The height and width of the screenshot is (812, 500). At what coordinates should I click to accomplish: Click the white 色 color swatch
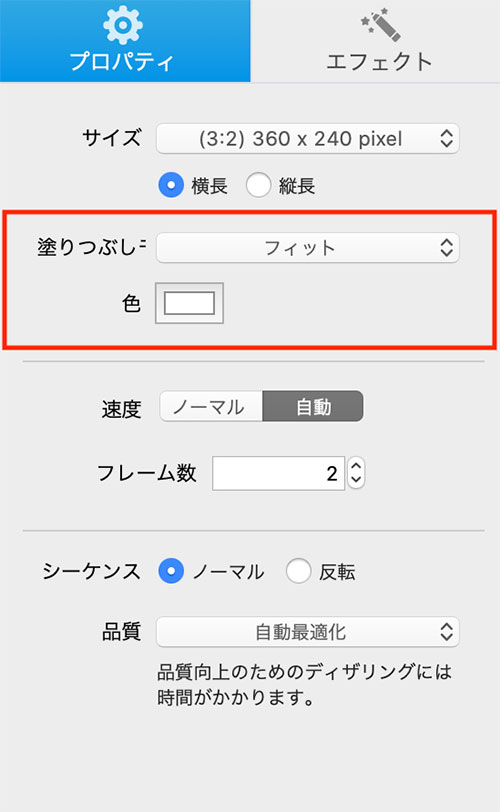pyautogui.click(x=189, y=303)
